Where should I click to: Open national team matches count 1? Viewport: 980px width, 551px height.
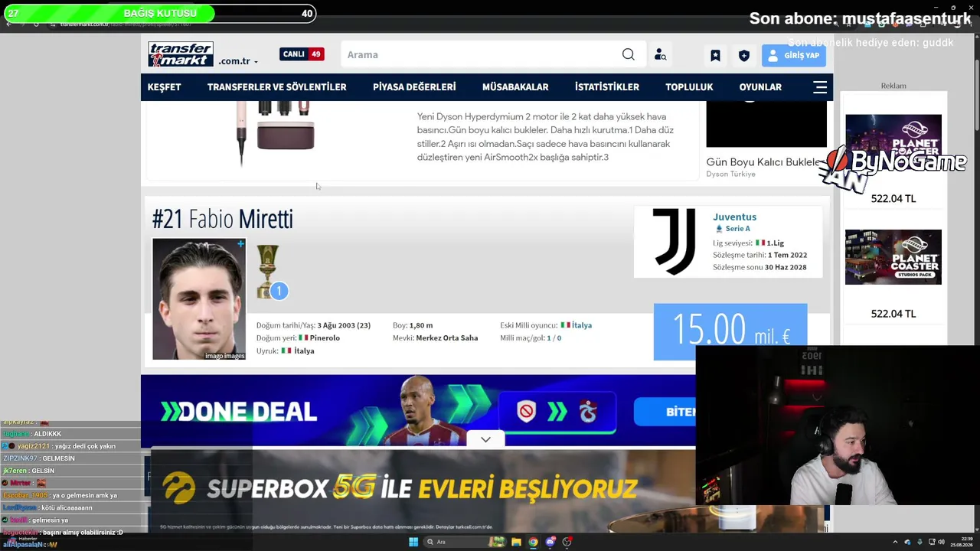(x=549, y=338)
